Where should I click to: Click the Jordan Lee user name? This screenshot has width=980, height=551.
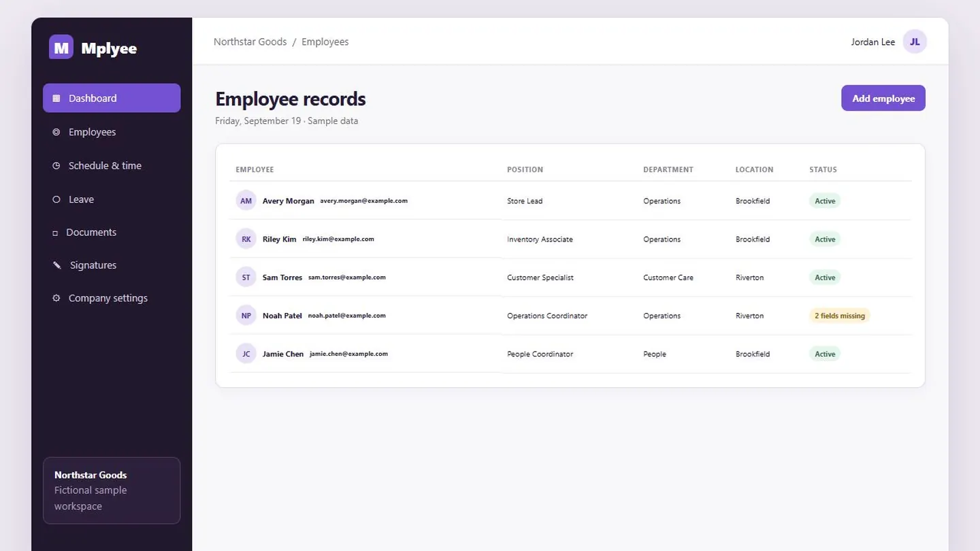[x=873, y=41]
